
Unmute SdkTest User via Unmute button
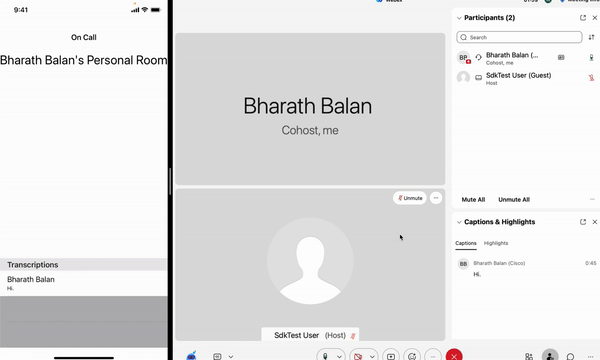(410, 198)
